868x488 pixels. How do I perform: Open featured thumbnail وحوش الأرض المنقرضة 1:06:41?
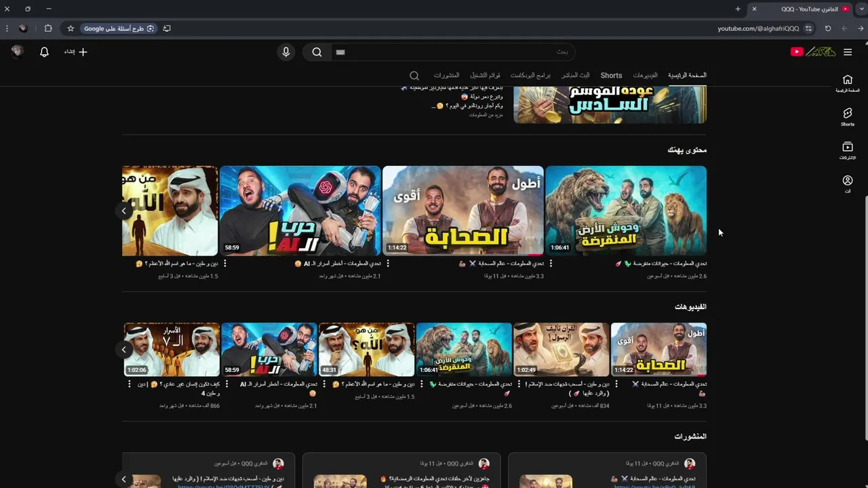[626, 211]
